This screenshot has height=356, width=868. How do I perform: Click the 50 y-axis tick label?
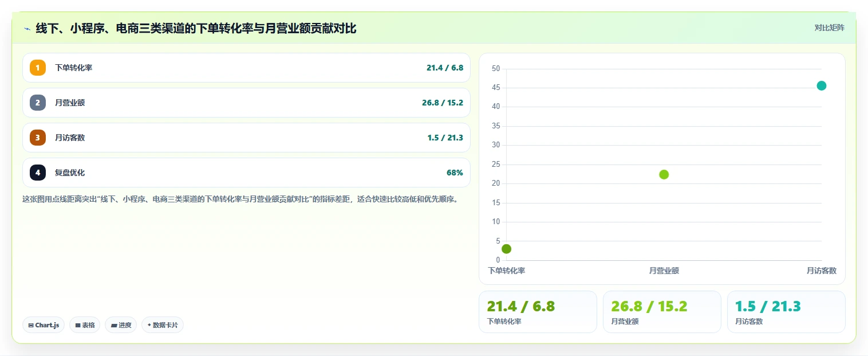pyautogui.click(x=496, y=69)
